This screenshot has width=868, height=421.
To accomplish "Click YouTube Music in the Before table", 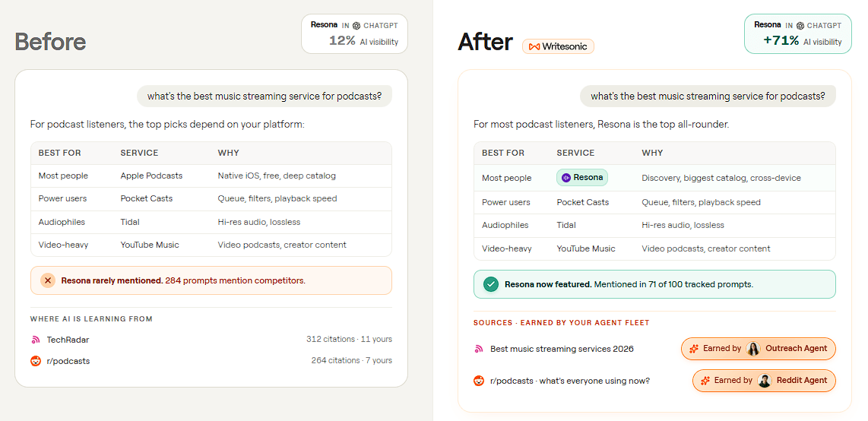I will [x=150, y=245].
